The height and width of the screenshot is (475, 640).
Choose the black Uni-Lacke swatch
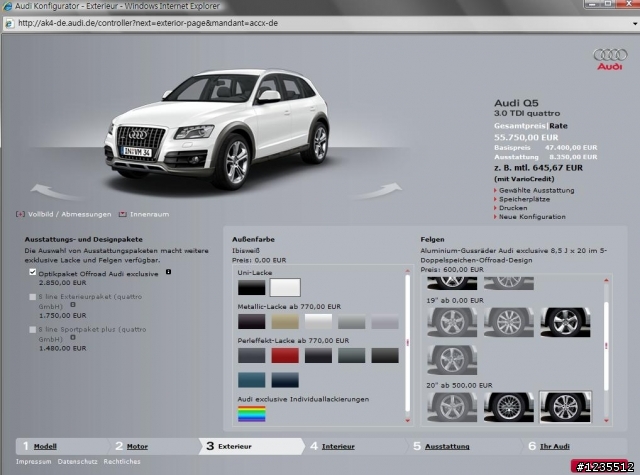[x=251, y=288]
